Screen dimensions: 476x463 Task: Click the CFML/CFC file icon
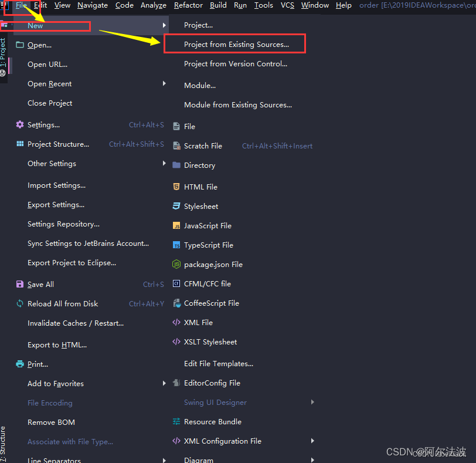(x=176, y=283)
